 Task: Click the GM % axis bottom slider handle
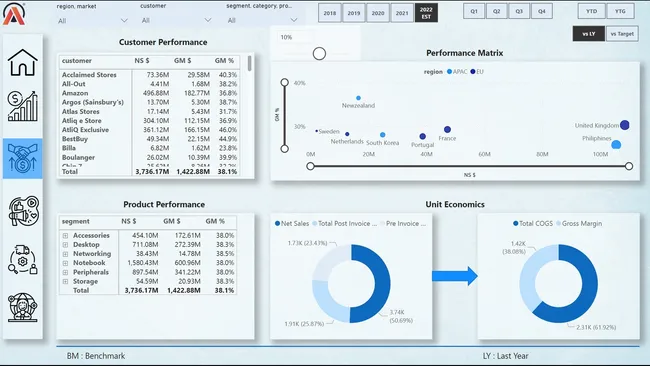pos(284,148)
